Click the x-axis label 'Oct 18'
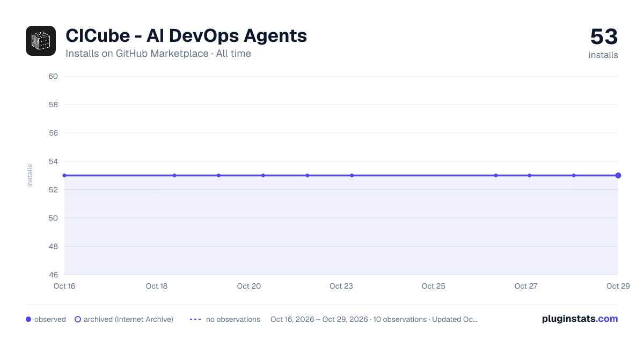644x338 pixels. point(157,286)
